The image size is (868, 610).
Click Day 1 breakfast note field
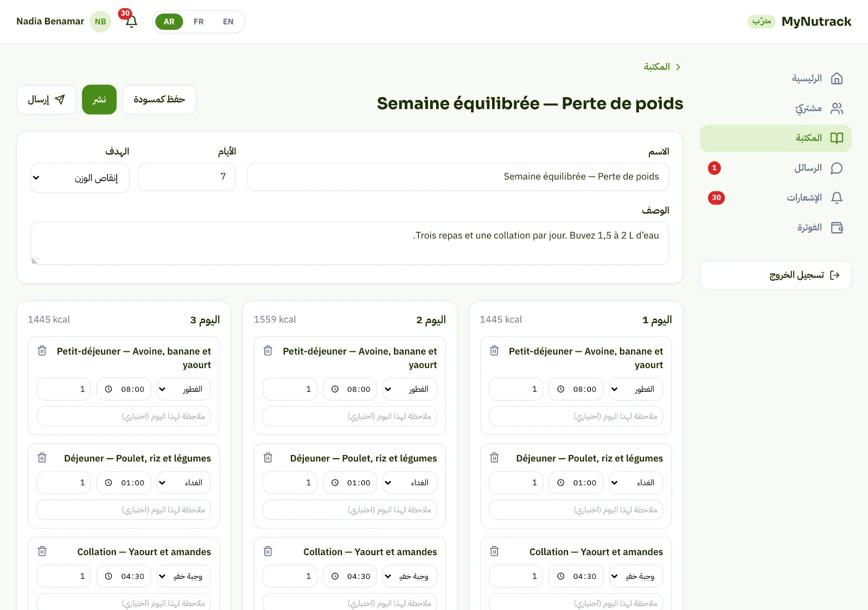pyautogui.click(x=576, y=416)
